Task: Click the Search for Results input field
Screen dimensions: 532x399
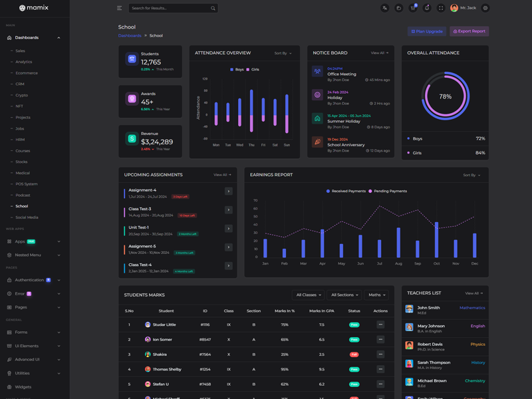Action: pos(169,8)
